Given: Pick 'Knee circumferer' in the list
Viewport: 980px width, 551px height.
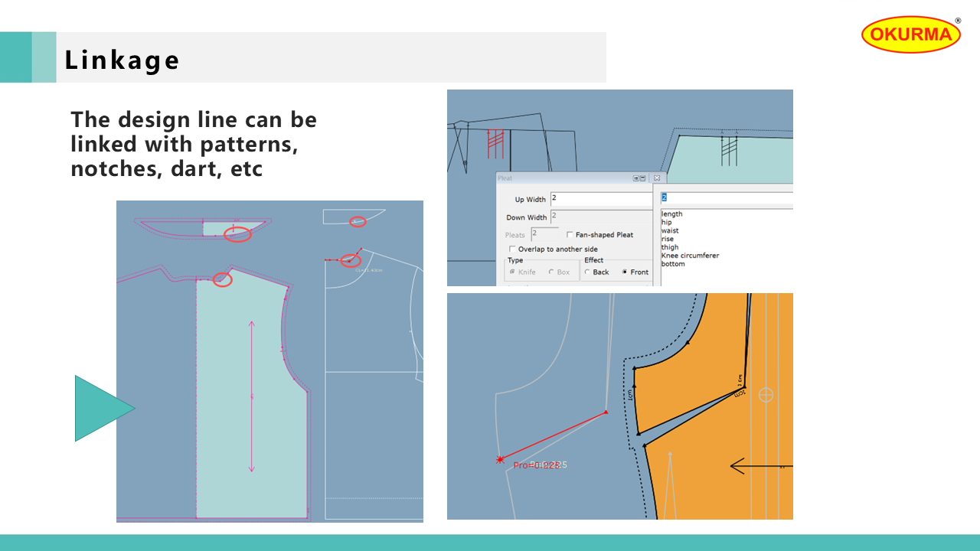Looking at the screenshot, I should pos(690,256).
